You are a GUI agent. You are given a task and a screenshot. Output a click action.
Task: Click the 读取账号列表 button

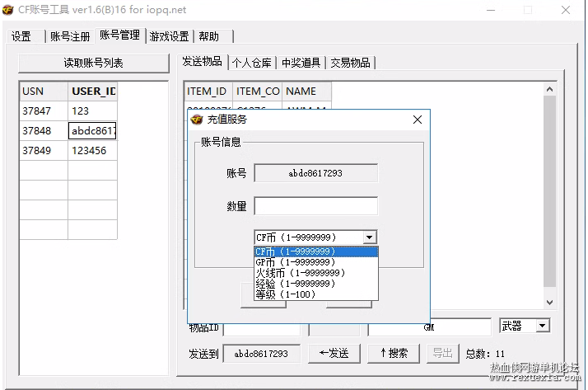click(x=93, y=63)
